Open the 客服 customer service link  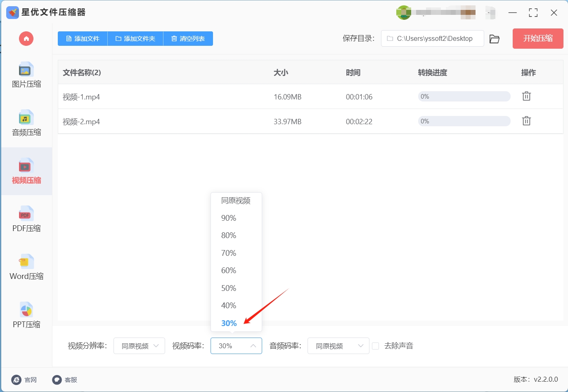(x=65, y=380)
